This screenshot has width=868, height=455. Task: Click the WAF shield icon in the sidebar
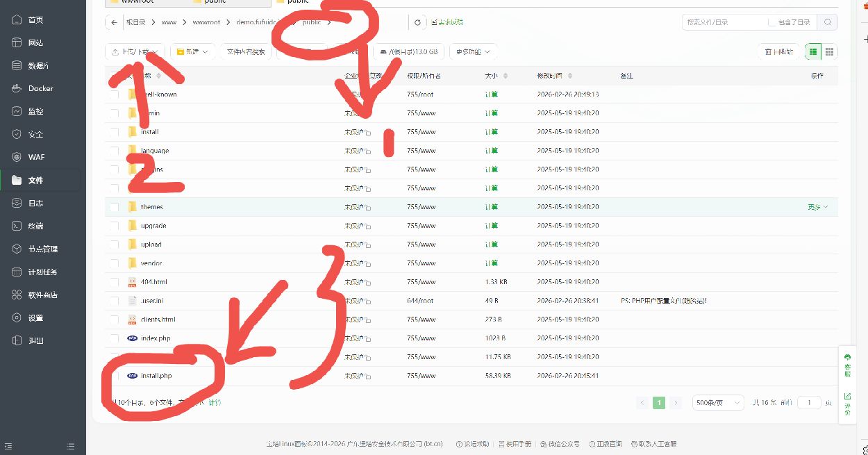coord(17,157)
